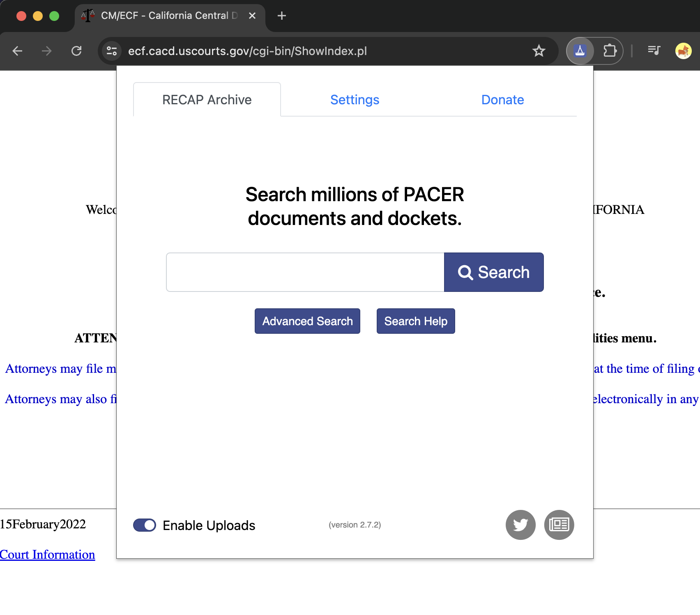This screenshot has height=615, width=700.
Task: Go forward to the next page
Action: [x=47, y=51]
